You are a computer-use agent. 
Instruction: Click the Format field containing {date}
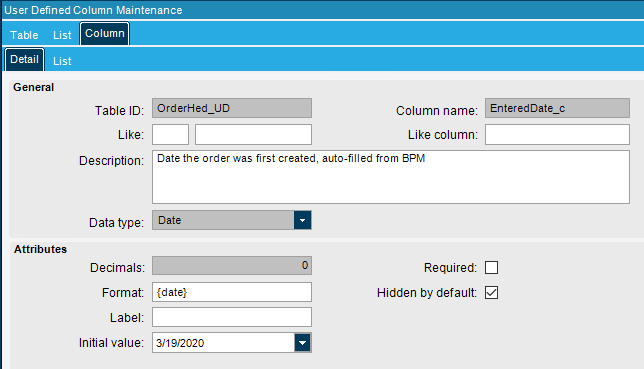[232, 292]
